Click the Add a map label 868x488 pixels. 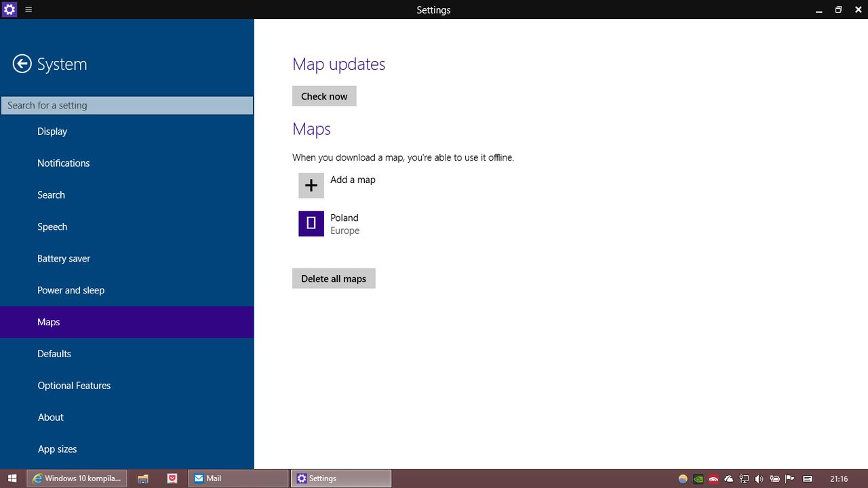coord(353,180)
